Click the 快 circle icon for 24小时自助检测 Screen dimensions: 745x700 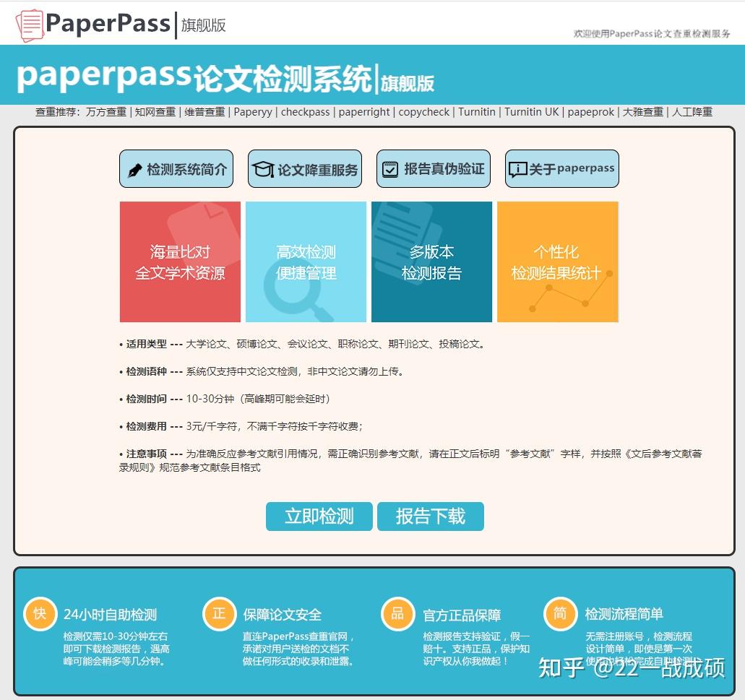point(40,613)
